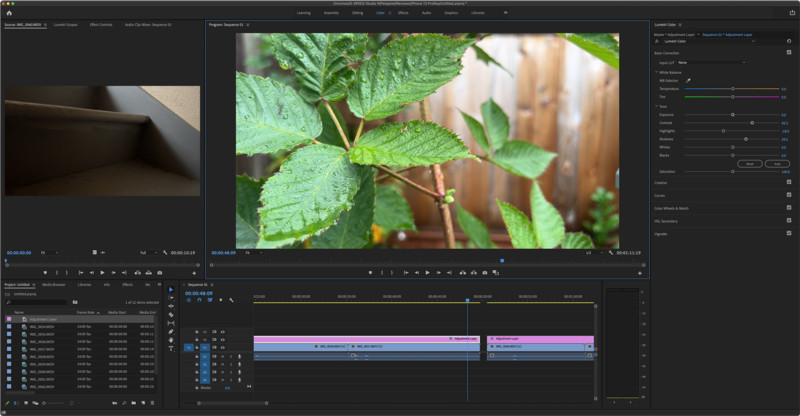
Task: Delete selected item with trash icon
Action: coord(152,403)
